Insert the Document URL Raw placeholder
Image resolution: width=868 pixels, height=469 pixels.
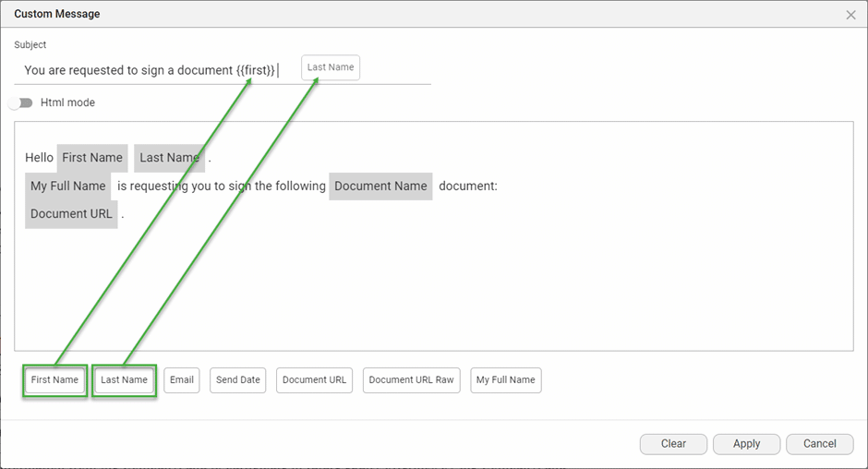pyautogui.click(x=412, y=380)
